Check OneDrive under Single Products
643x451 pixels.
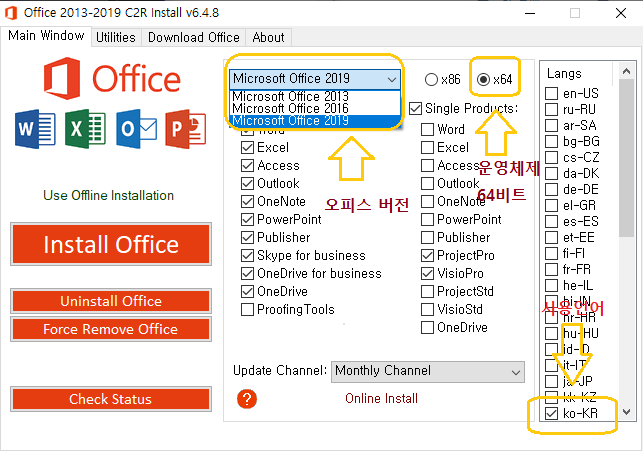click(x=427, y=328)
